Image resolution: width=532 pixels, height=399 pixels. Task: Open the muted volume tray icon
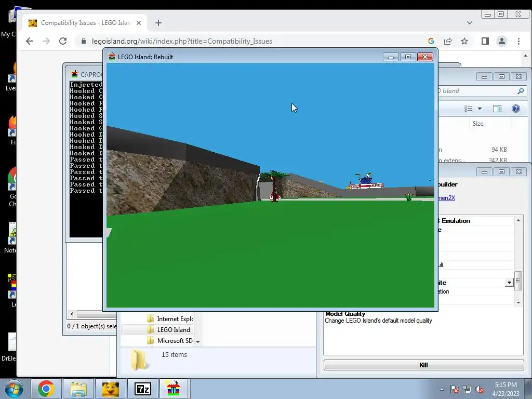(480, 389)
